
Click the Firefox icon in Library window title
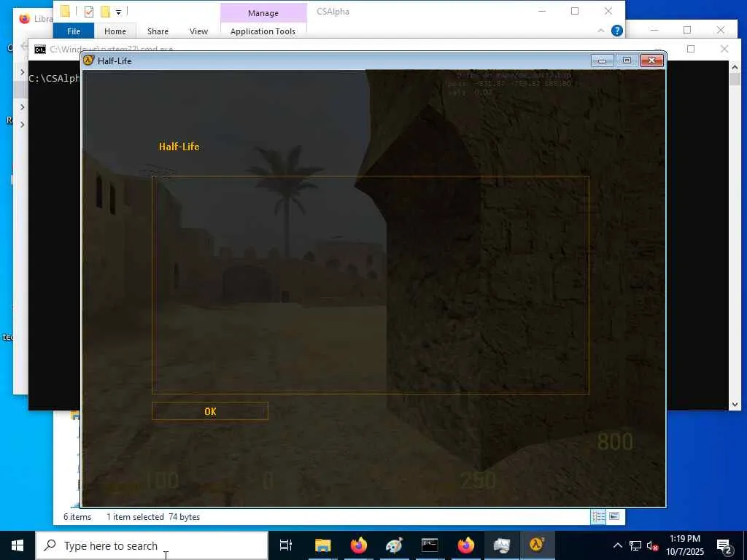click(24, 18)
